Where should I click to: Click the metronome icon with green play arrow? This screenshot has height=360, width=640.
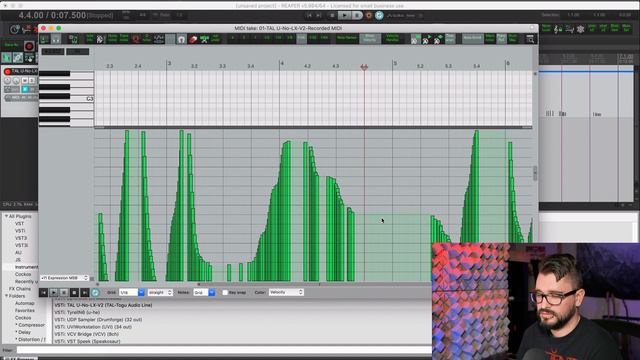pos(427,39)
